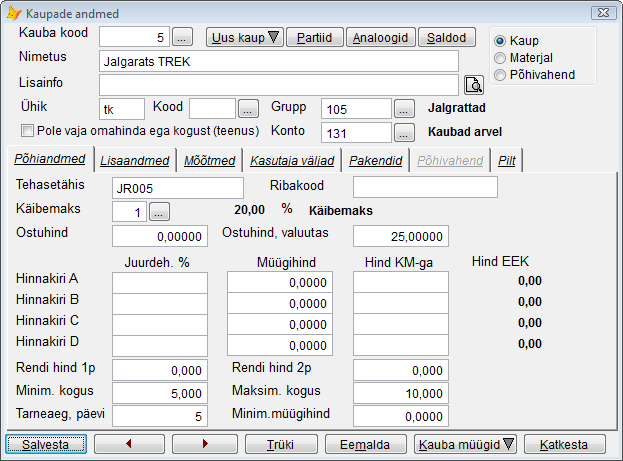Switch to the Põhiandmed tab
The height and width of the screenshot is (461, 623).
click(50, 159)
